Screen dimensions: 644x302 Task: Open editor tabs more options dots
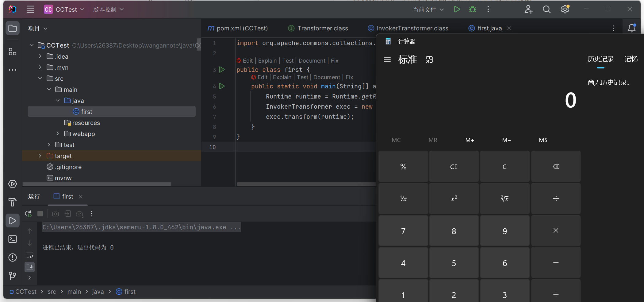click(613, 28)
